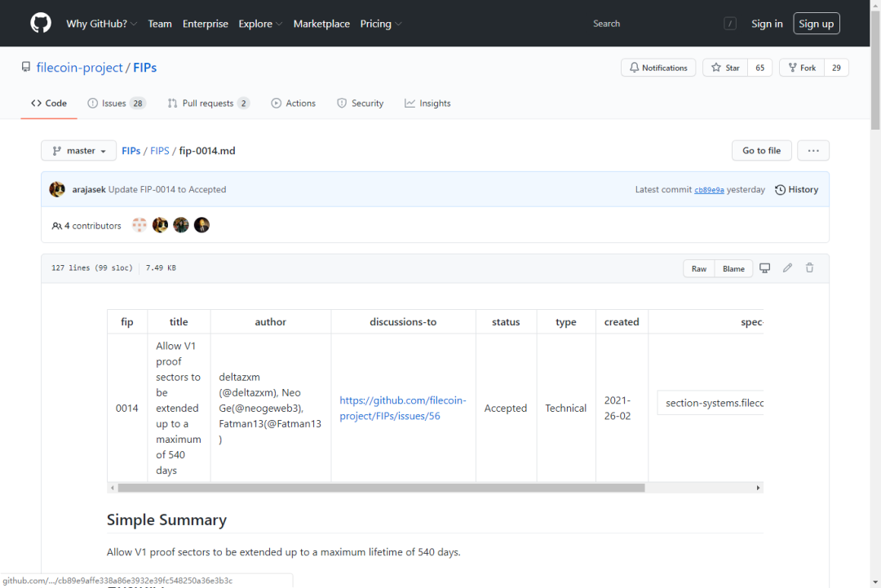Click the FIPS folder breadcrumb link
This screenshot has height=588, width=881.
point(160,151)
